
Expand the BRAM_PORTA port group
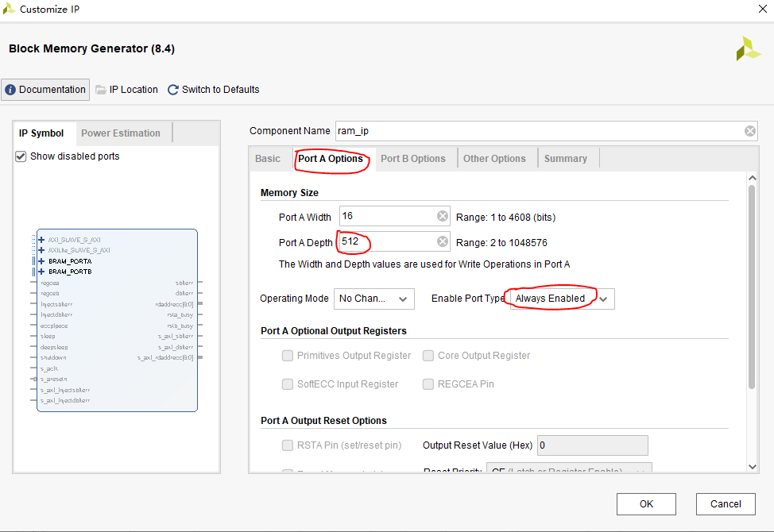(41, 261)
